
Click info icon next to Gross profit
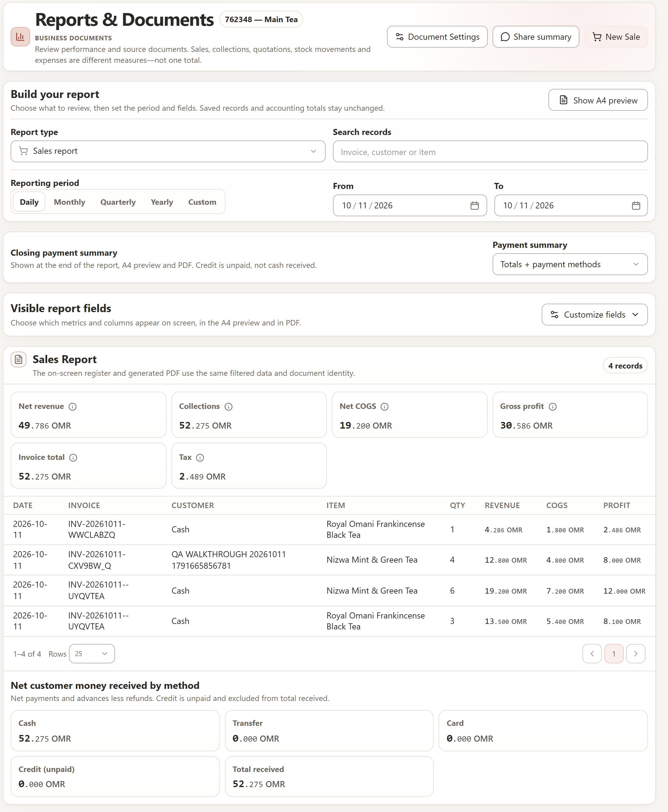tap(553, 406)
